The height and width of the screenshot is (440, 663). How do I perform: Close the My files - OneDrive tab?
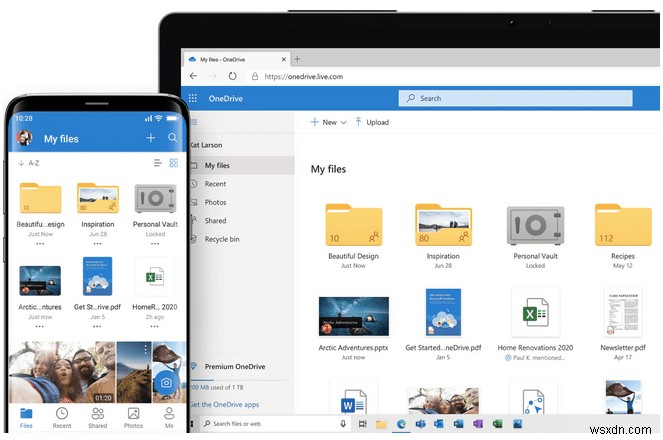(x=284, y=59)
